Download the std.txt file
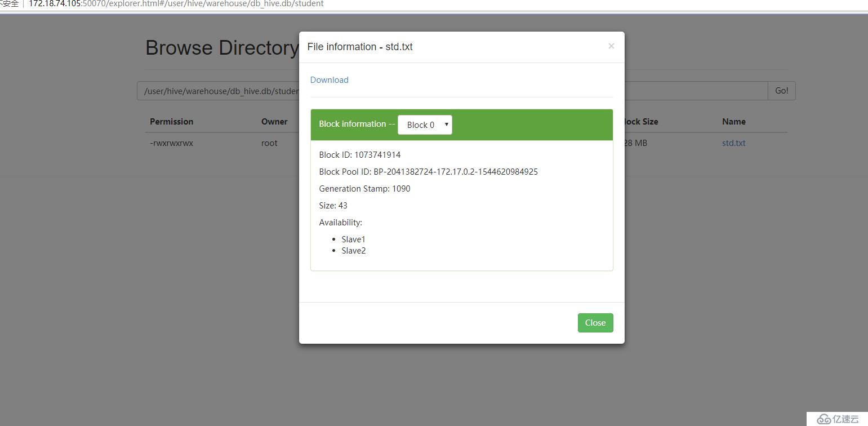Image resolution: width=868 pixels, height=426 pixels. (330, 80)
